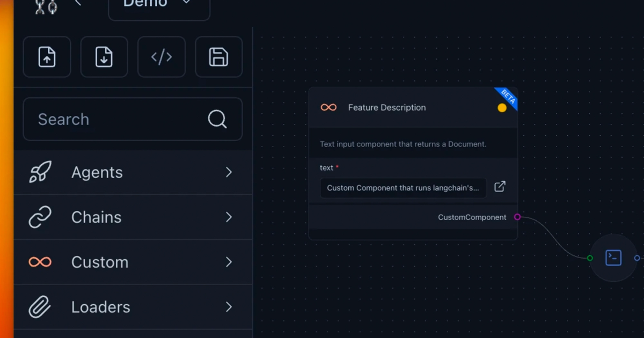
Task: Click the chain logo icon at top left
Action: (46, 6)
